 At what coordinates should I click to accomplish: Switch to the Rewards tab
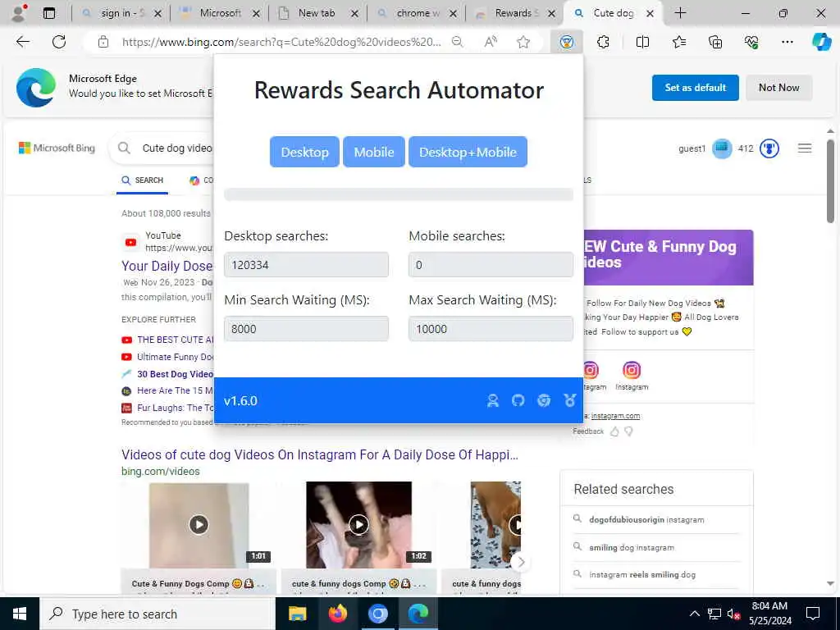(515, 13)
